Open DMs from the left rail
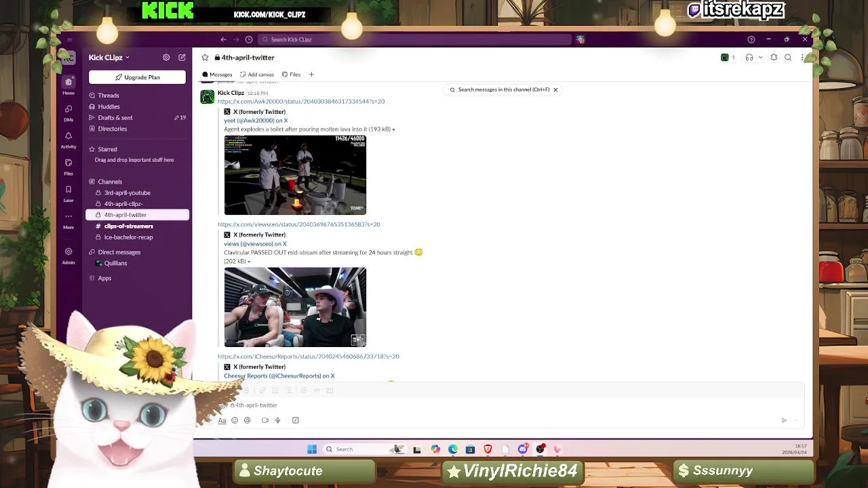 click(68, 113)
